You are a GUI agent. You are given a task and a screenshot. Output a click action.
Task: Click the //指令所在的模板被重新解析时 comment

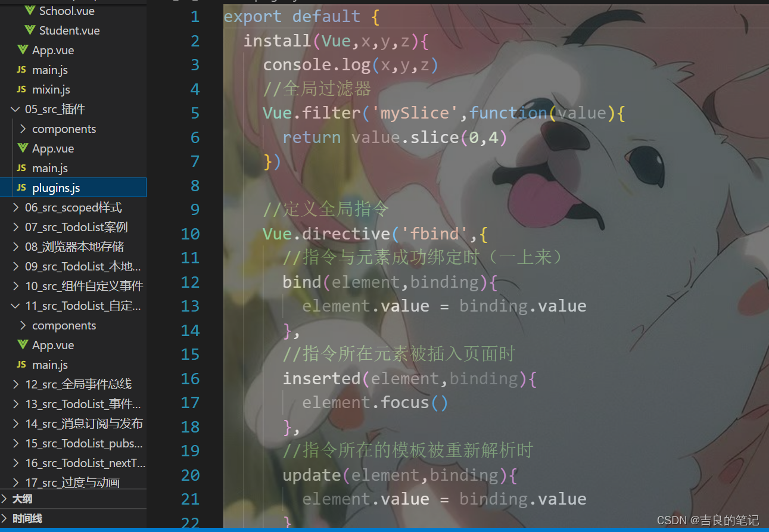408,450
